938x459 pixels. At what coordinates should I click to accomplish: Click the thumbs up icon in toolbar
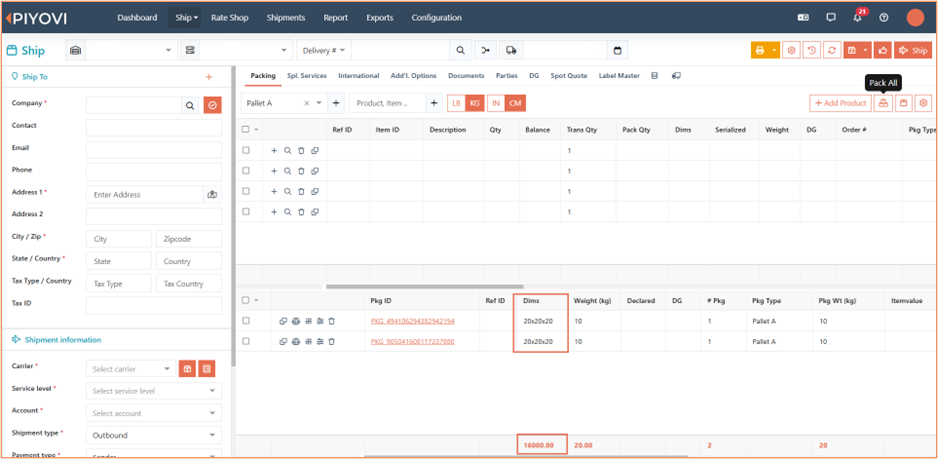pyautogui.click(x=883, y=50)
